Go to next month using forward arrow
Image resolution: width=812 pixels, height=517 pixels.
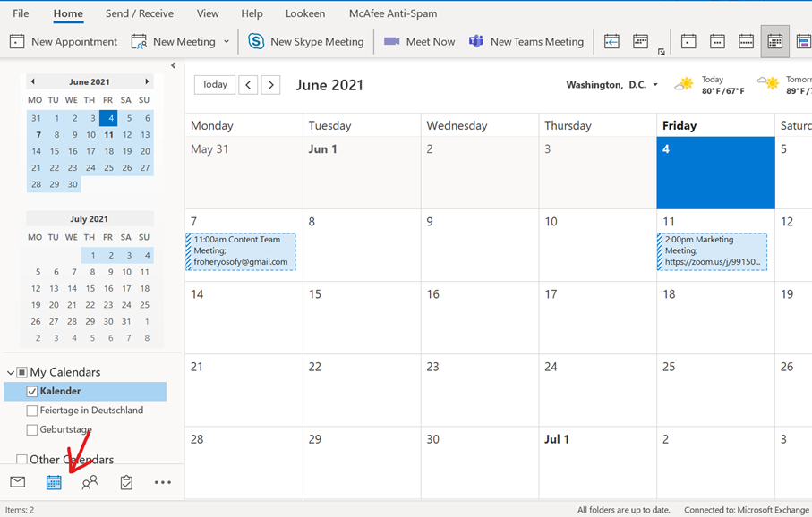(270, 85)
